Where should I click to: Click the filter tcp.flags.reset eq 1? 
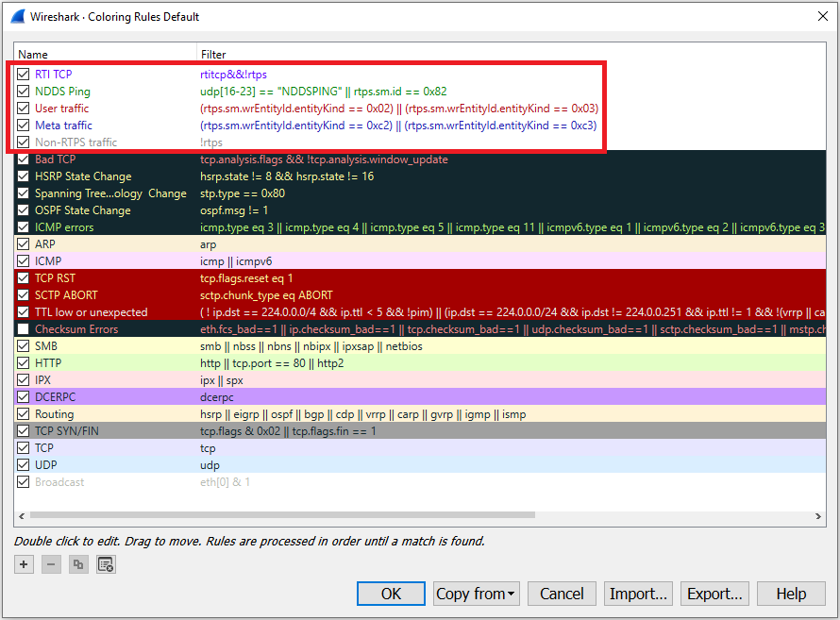coord(246,278)
